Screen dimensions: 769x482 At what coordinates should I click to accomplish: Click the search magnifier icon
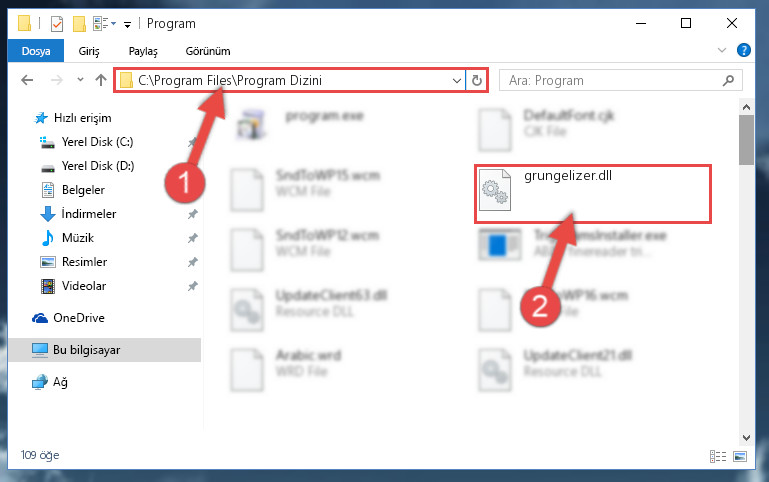pos(728,80)
